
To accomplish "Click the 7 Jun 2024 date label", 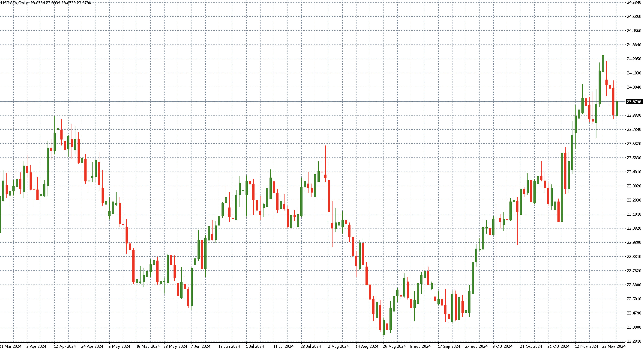I will pyautogui.click(x=201, y=347).
